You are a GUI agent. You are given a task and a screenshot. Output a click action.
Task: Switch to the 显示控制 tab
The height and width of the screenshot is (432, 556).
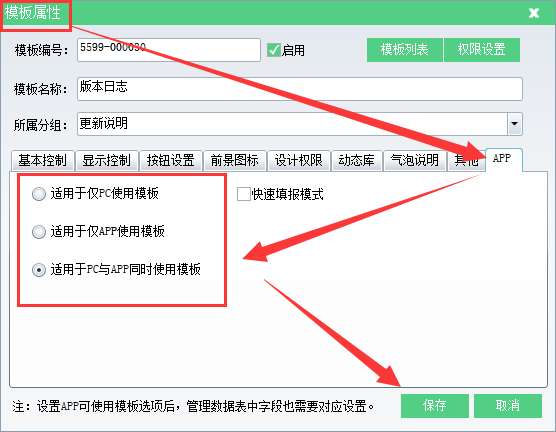pyautogui.click(x=107, y=161)
